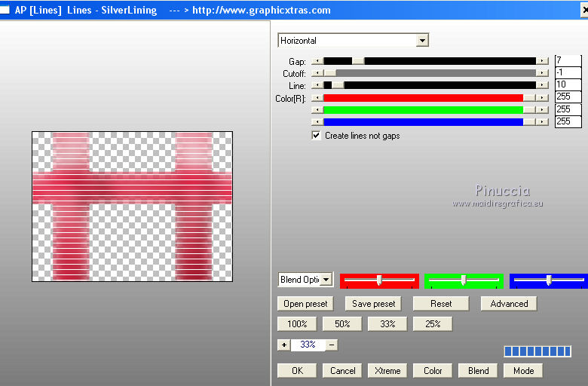Screen dimensions: 588x386
Task: Set preview zoom to 25%
Action: [433, 324]
